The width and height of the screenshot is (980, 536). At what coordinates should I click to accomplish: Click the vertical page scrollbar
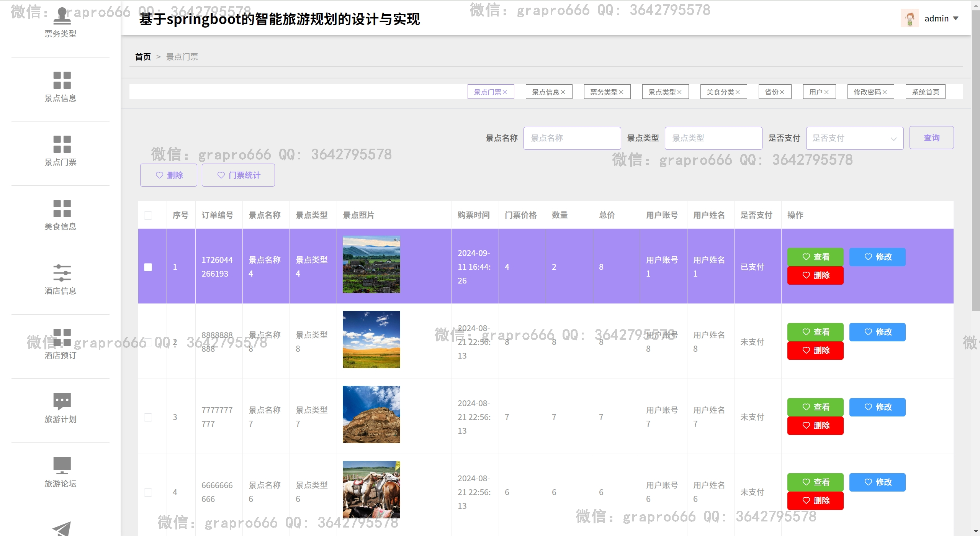tap(976, 161)
